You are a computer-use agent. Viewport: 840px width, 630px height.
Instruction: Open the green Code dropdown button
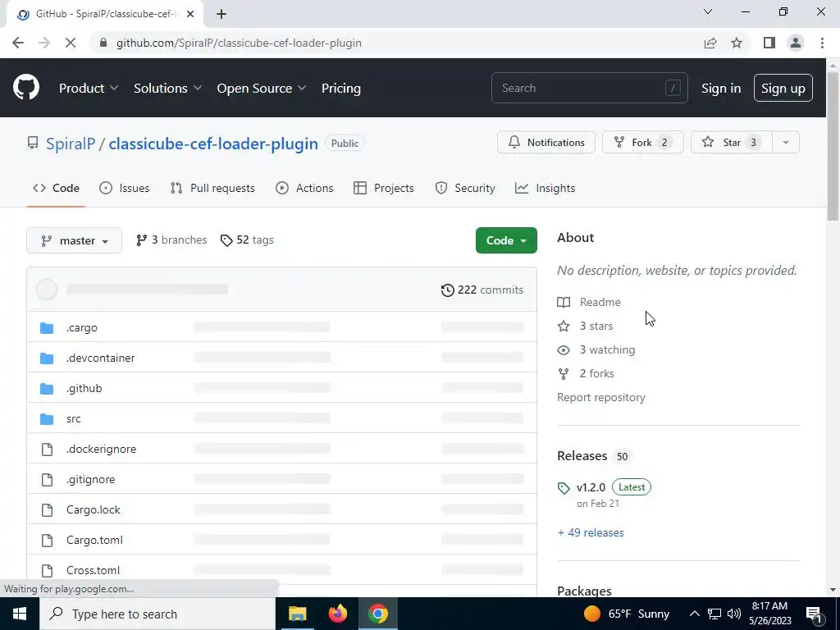[x=506, y=240]
